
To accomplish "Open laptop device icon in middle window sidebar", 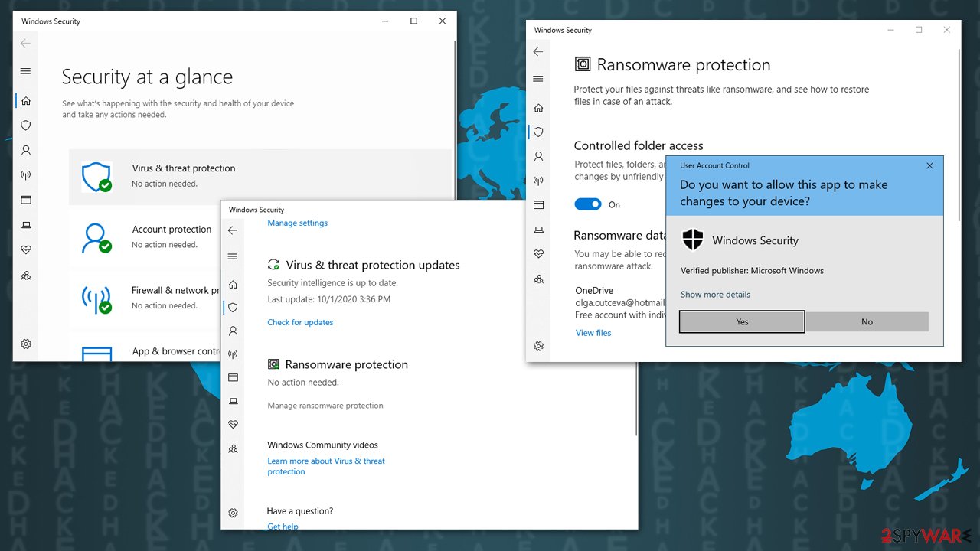I will 233,402.
